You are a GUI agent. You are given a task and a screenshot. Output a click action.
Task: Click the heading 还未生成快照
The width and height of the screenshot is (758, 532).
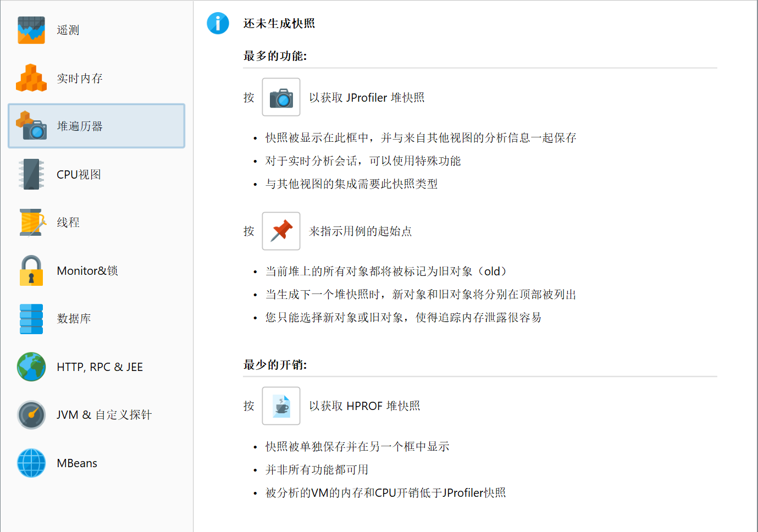(279, 23)
